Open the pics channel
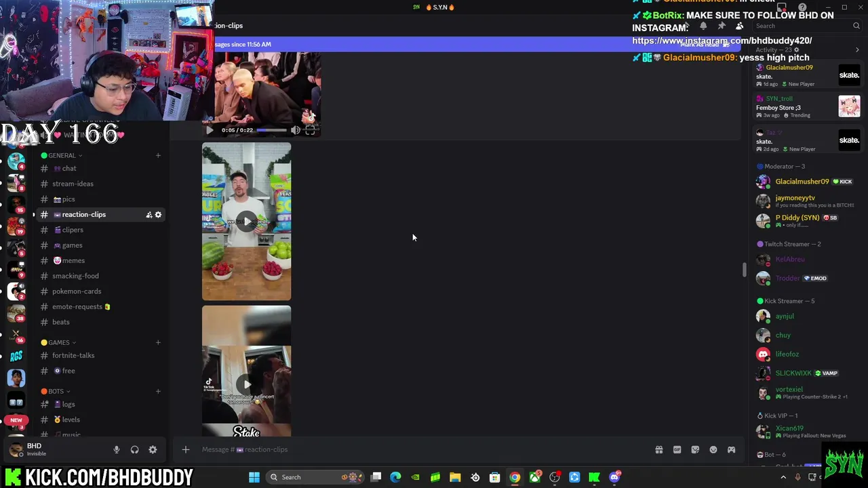The image size is (868, 488). pyautogui.click(x=100, y=199)
